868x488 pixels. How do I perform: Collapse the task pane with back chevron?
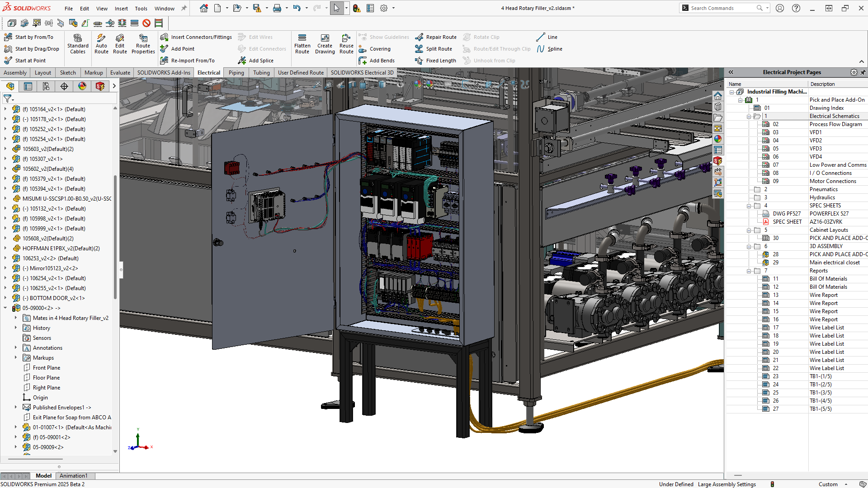point(731,72)
